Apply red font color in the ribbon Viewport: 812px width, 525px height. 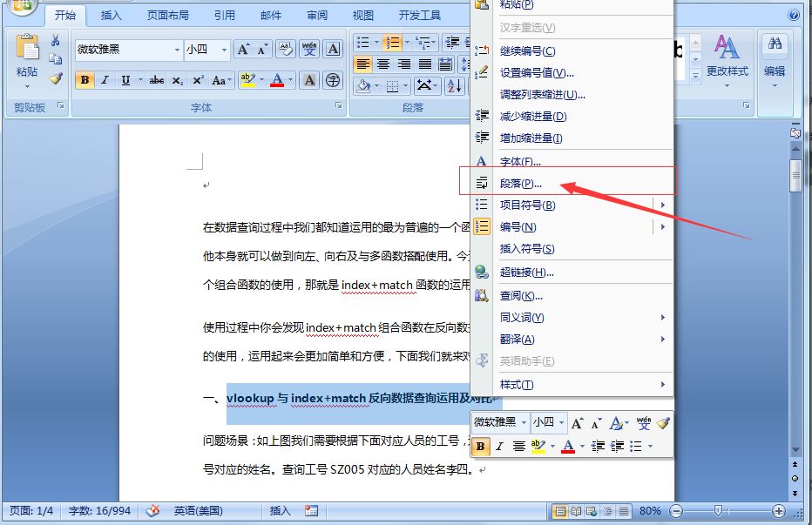click(x=277, y=80)
